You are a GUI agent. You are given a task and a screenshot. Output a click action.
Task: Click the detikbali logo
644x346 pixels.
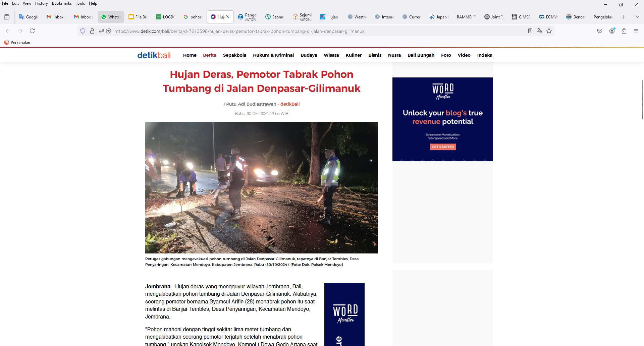tap(154, 55)
